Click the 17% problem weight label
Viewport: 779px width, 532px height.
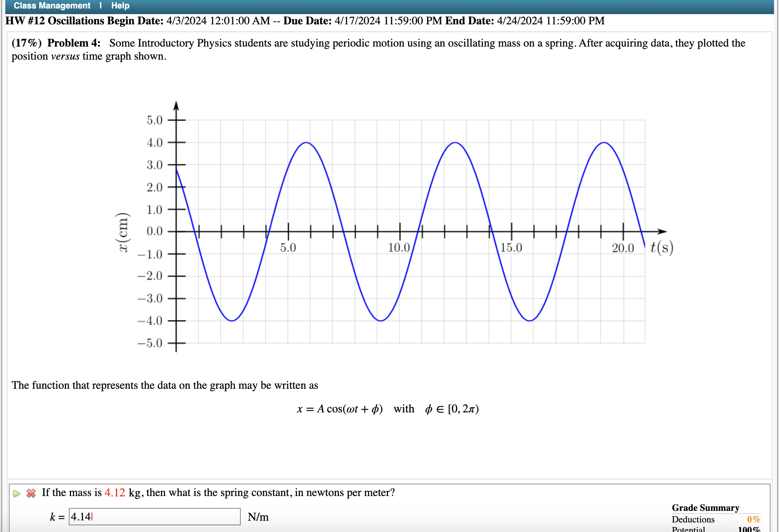tap(27, 43)
